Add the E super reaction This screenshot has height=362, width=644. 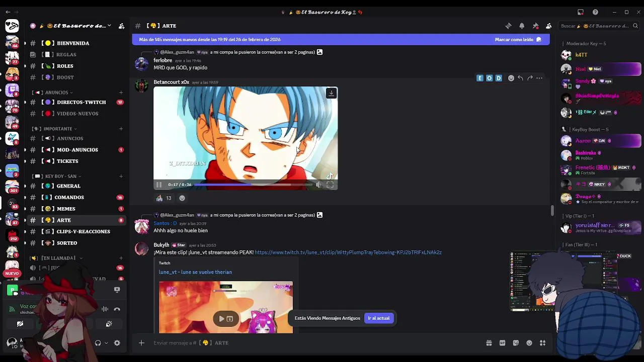tap(480, 78)
